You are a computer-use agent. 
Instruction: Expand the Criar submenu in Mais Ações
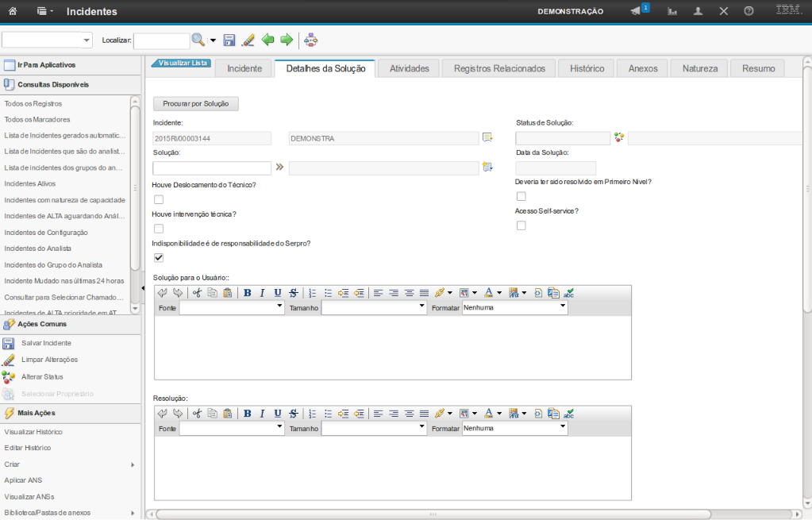click(x=70, y=464)
